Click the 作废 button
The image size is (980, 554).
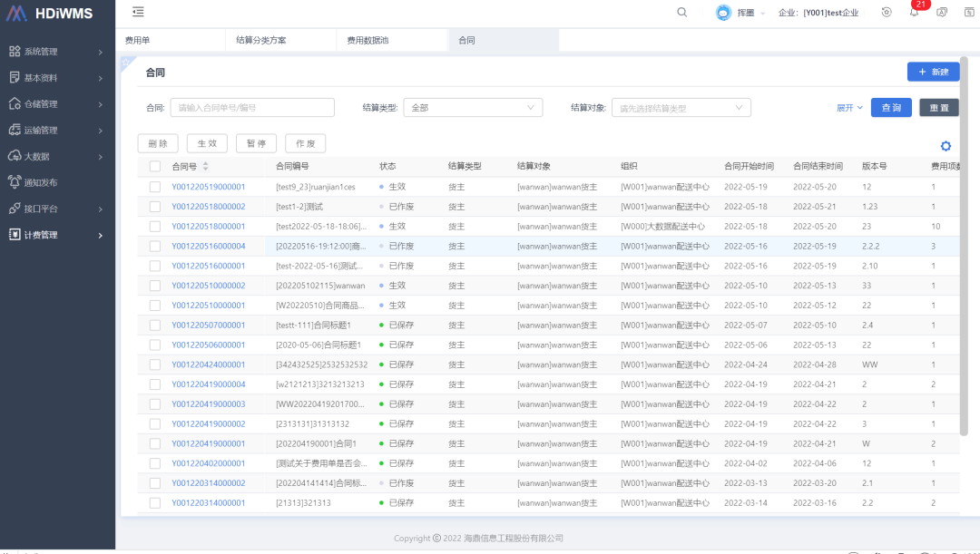click(306, 143)
